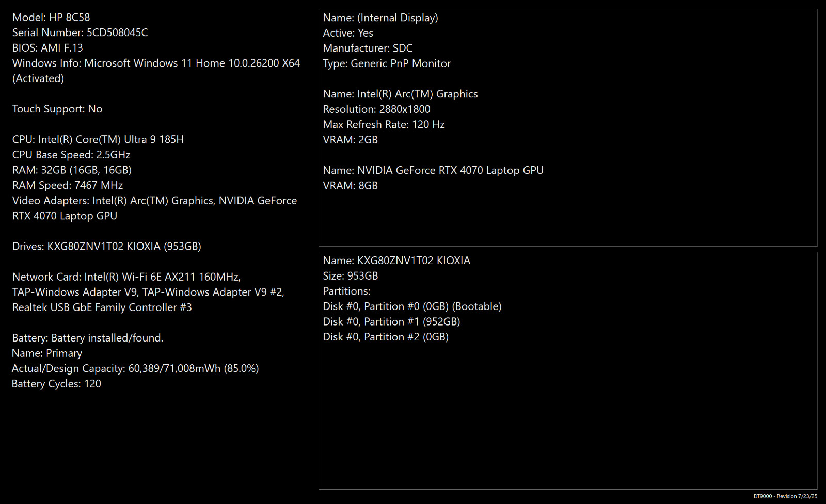Screen dimensions: 826x504
Task: Click the VRAM: 8GB line
Action: click(x=351, y=186)
